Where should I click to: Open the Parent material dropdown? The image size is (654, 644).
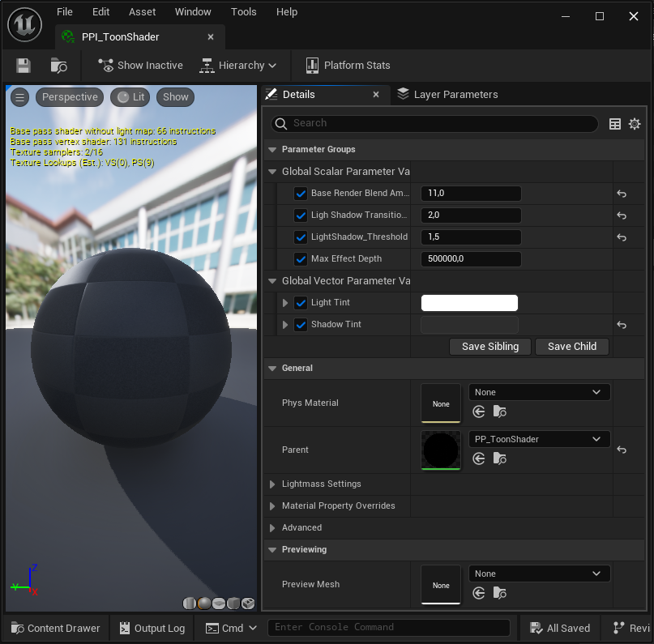click(539, 439)
